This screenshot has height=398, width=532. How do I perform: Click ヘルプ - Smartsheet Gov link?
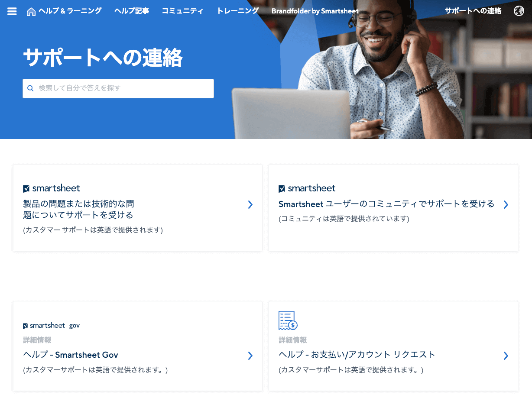[71, 355]
